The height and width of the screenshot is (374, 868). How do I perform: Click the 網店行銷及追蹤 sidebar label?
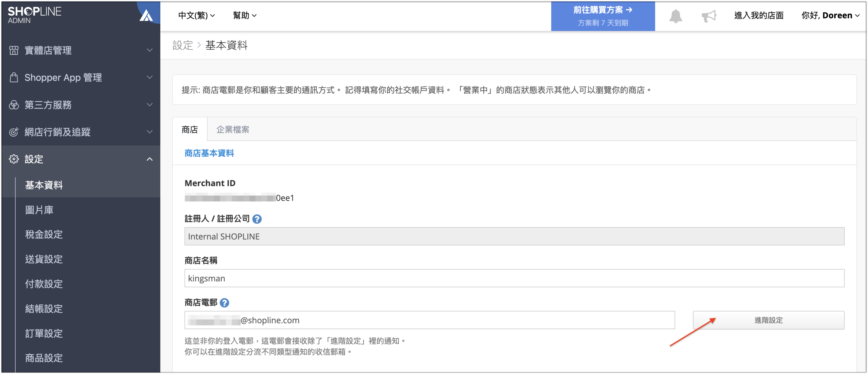tap(57, 132)
